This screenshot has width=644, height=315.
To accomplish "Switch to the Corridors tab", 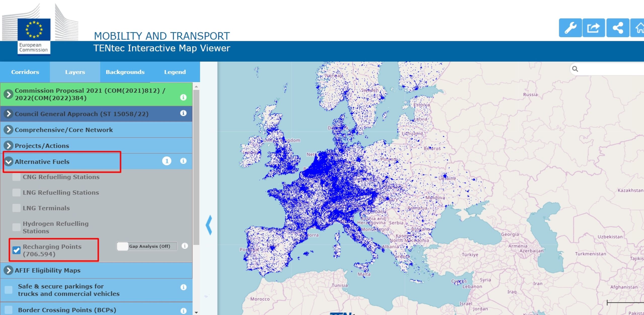I will click(x=25, y=72).
